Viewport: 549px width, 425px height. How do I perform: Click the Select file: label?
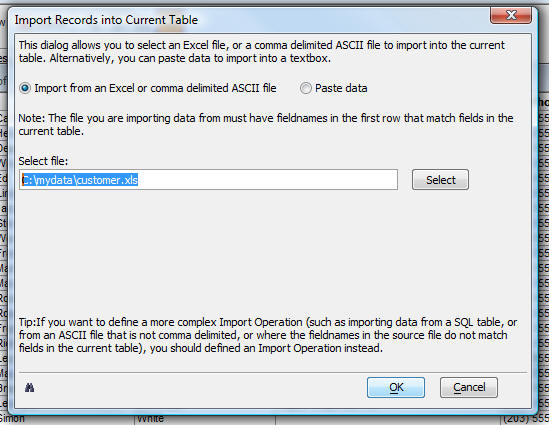pyautogui.click(x=43, y=161)
